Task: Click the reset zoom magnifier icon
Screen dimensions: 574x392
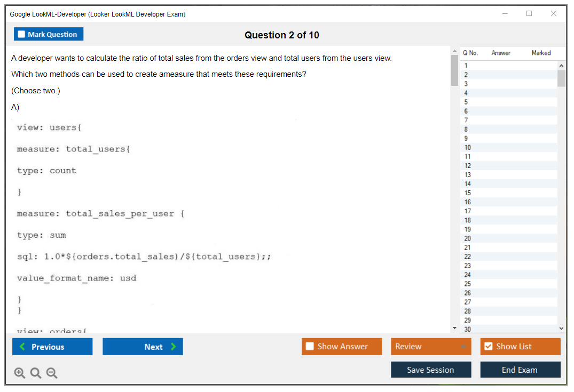Action: coord(36,373)
